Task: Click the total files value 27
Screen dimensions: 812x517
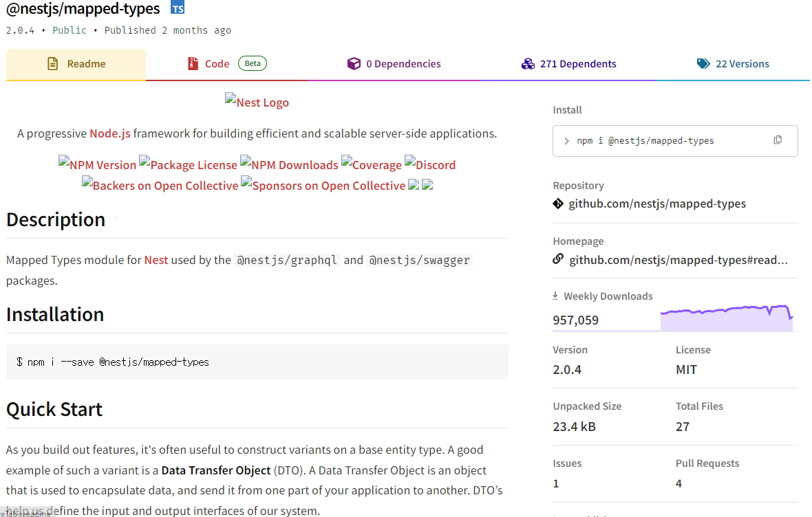Action: (x=683, y=426)
